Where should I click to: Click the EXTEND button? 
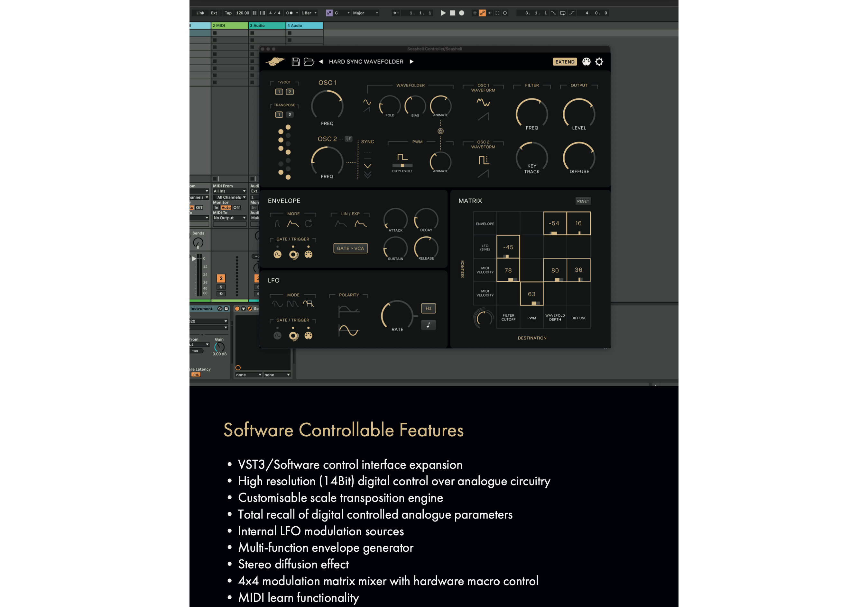tap(565, 62)
